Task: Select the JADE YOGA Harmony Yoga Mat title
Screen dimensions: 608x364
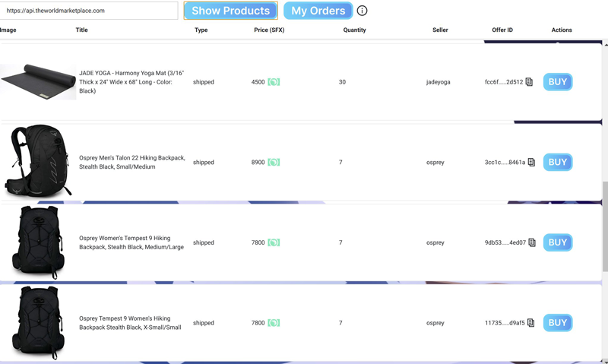Action: tap(131, 82)
